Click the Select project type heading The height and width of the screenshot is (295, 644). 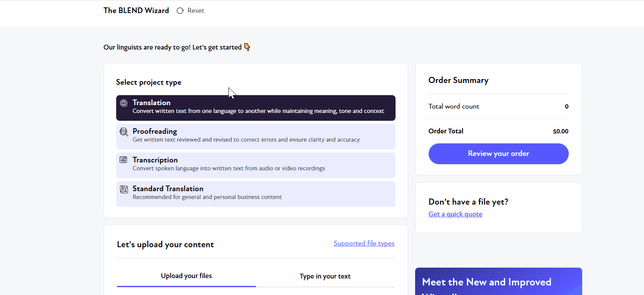pyautogui.click(x=149, y=83)
